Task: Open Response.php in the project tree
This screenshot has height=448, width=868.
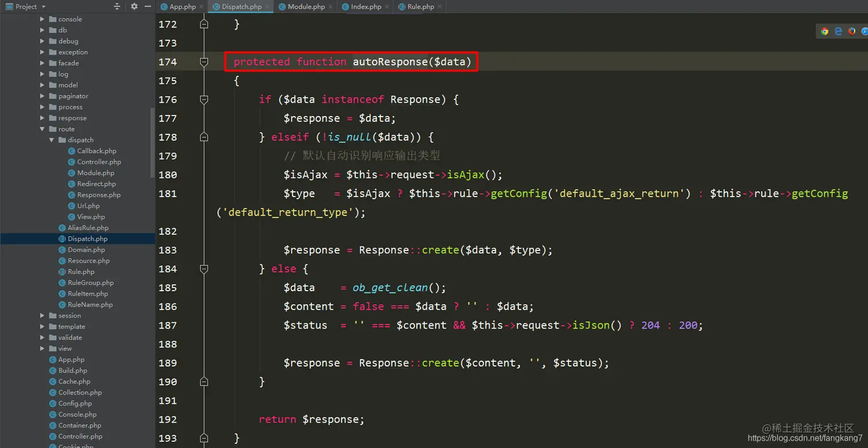Action: pos(99,195)
